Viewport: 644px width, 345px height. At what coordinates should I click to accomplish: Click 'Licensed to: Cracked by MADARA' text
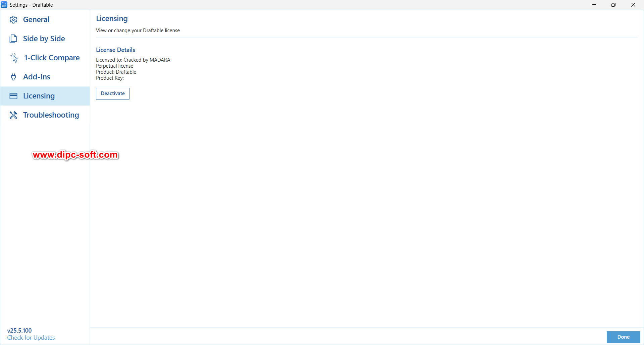133,60
